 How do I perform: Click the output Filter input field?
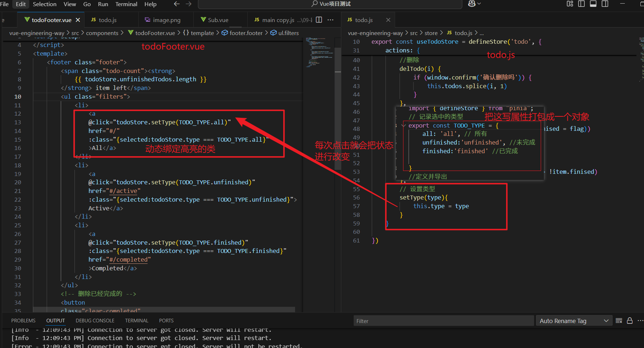click(444, 321)
